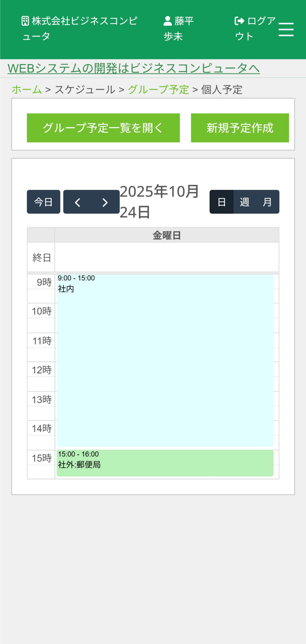This screenshot has width=306, height=644.
Task: Go to next day with right chevron
Action: coord(105,202)
